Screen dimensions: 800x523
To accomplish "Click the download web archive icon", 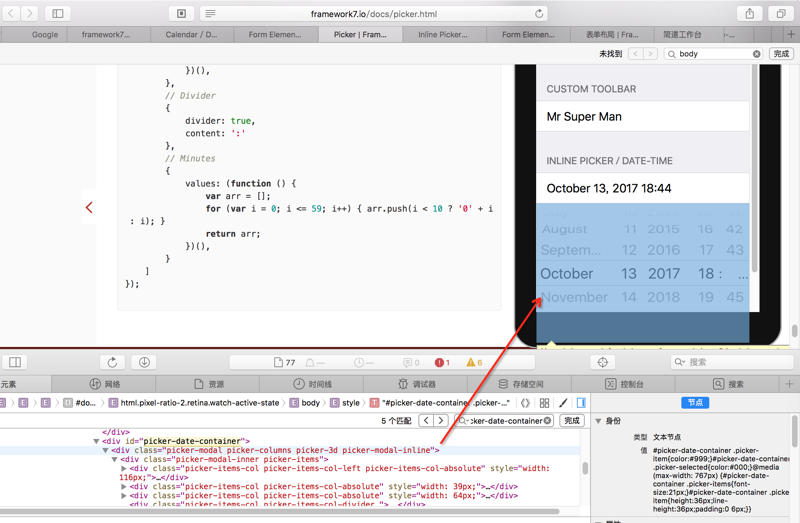I will point(144,362).
